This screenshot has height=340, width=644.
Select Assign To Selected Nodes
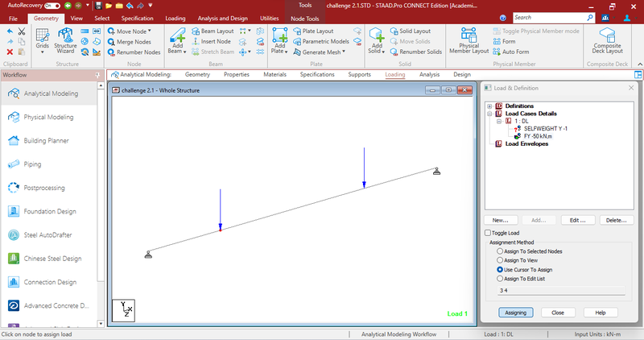[x=500, y=251]
